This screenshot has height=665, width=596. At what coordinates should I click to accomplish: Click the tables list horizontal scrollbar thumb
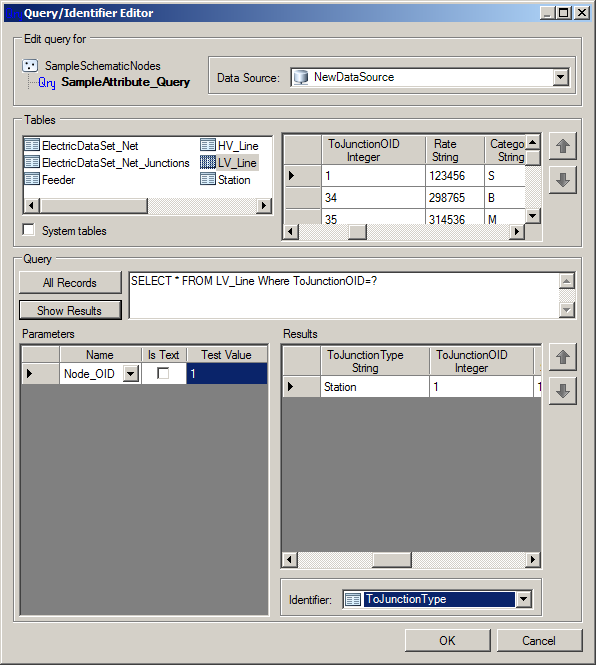[93, 206]
